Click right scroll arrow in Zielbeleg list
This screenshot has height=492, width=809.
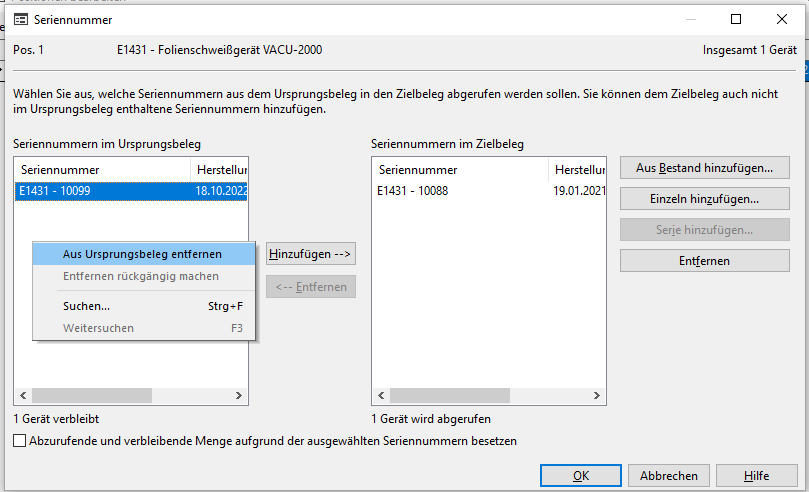point(598,396)
